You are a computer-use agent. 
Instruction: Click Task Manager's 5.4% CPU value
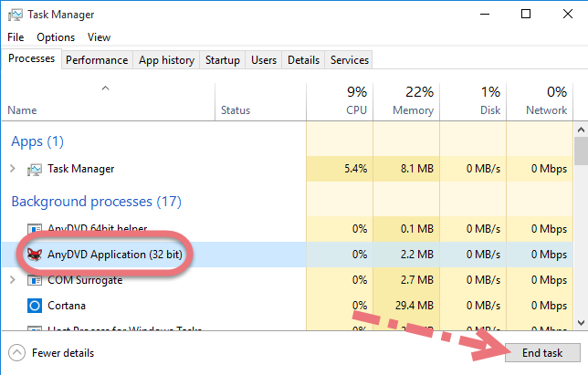tap(355, 169)
